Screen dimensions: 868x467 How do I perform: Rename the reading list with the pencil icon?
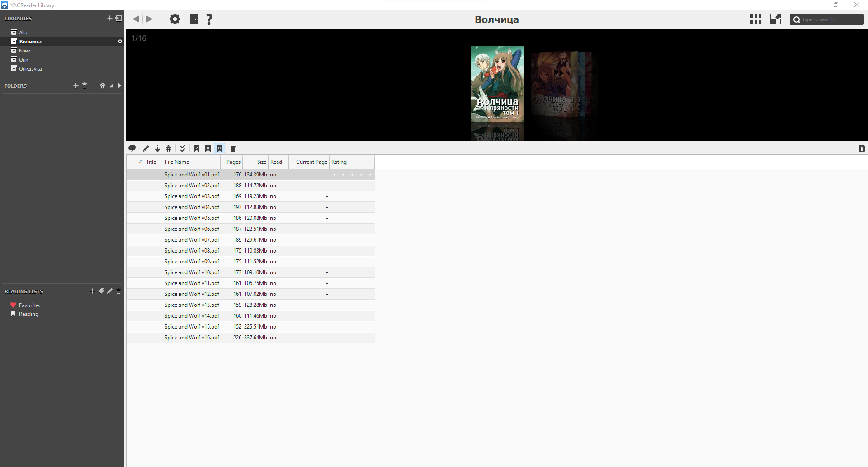click(110, 291)
